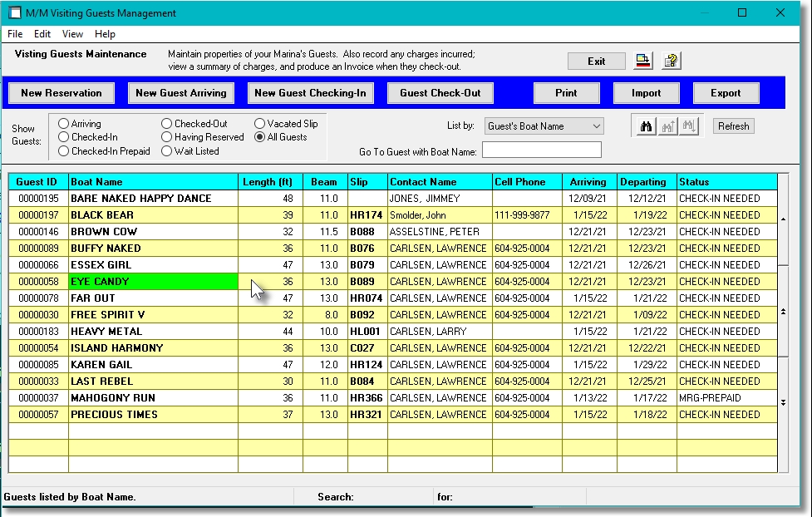
Task: Choose the Wait Listed radio option
Action: point(167,151)
